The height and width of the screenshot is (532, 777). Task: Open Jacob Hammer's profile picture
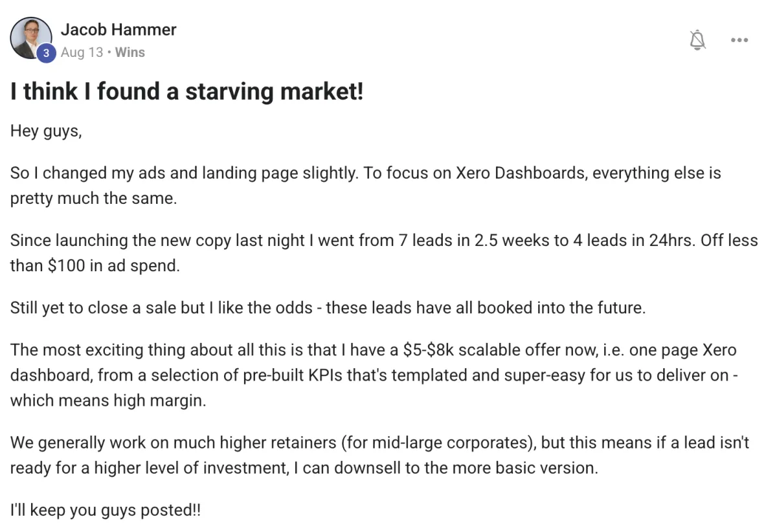[x=29, y=36]
